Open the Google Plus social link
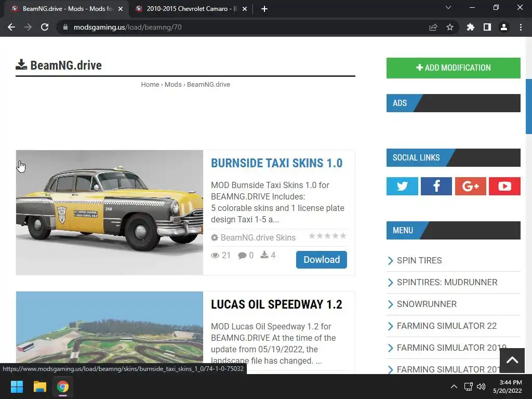Screen dimensions: 532x399 coord(470,186)
